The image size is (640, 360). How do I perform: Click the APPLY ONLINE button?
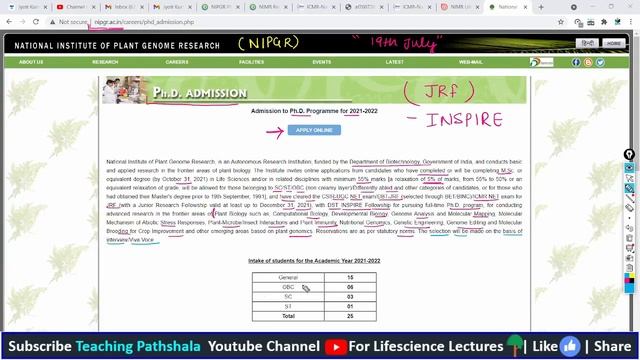[314, 130]
